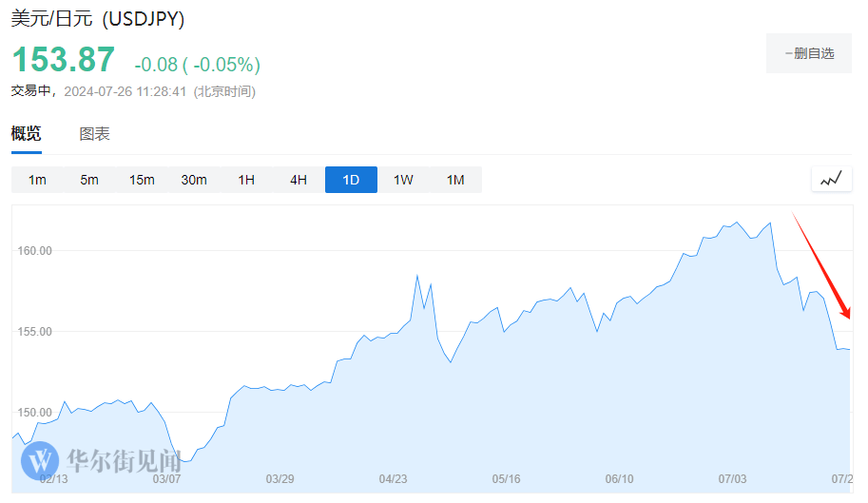
Task: Select the 5m timeframe
Action: (89, 180)
